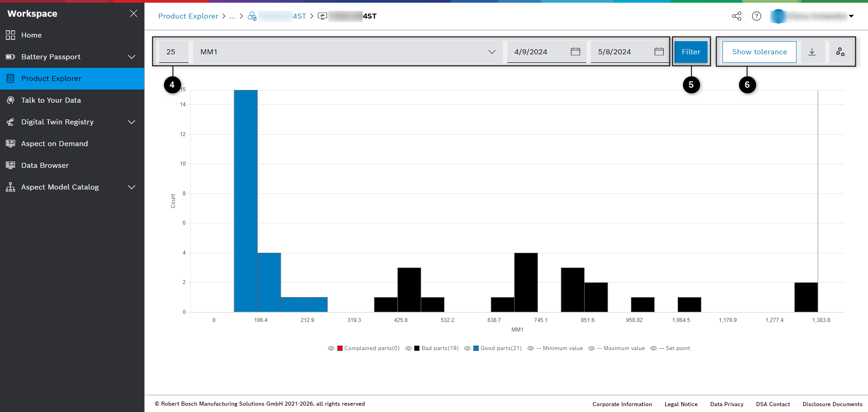Expand the breadcrumb ellipsis
The image size is (868, 412).
point(232,16)
